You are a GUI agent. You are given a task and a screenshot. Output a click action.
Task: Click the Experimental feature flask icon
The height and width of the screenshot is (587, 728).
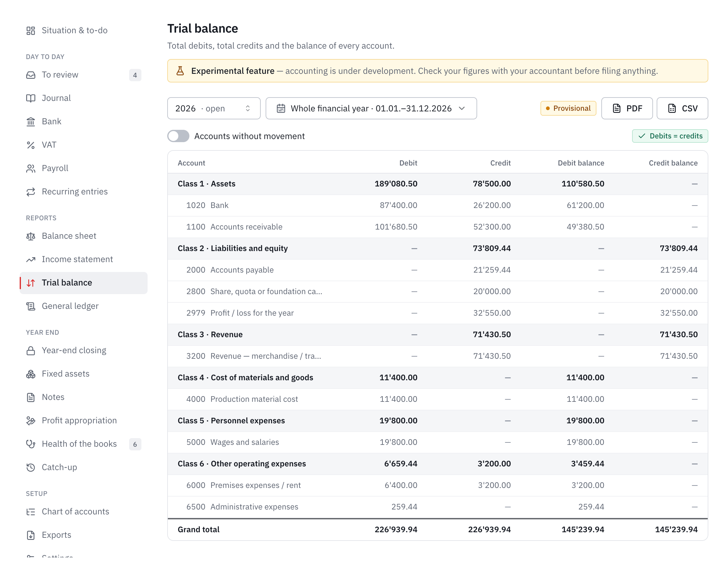pyautogui.click(x=180, y=71)
